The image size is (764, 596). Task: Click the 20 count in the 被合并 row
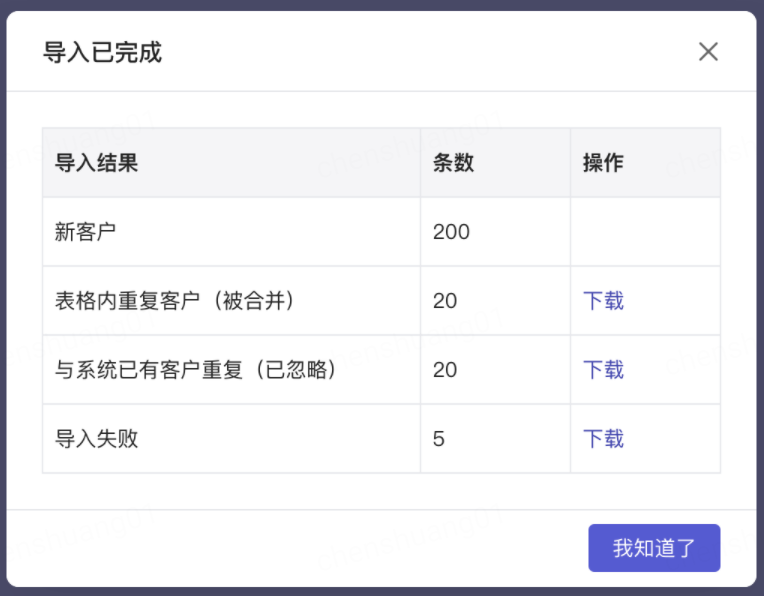click(445, 301)
